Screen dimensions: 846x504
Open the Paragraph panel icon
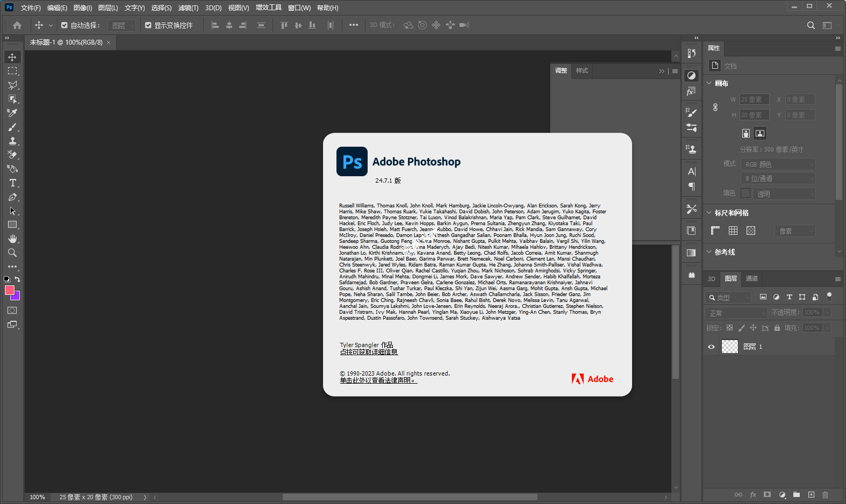(692, 186)
